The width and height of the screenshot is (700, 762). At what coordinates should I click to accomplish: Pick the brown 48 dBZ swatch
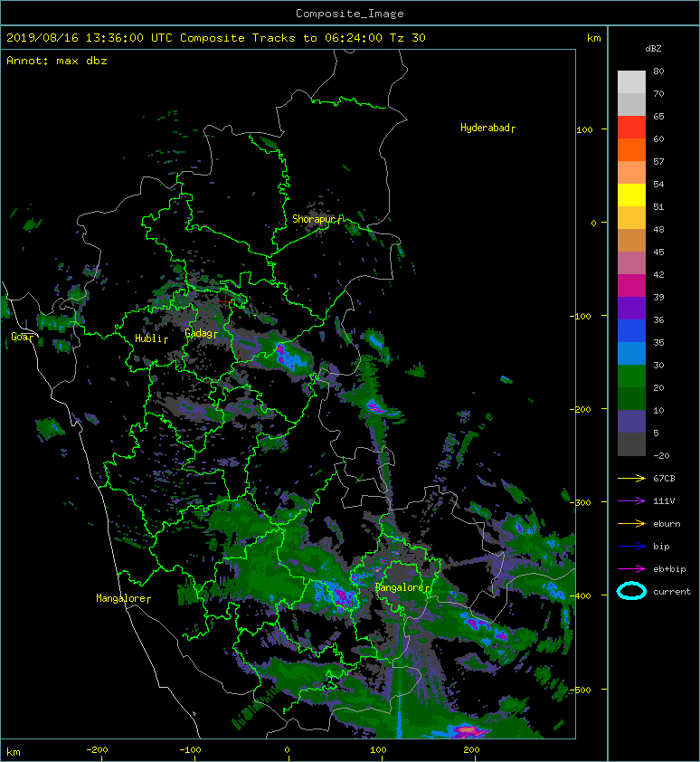pyautogui.click(x=631, y=240)
